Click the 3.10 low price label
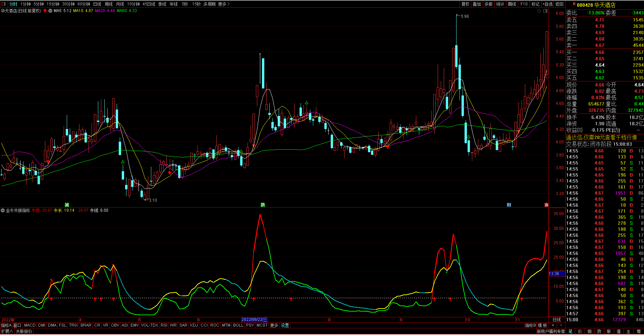Screen dimensions: 644x335 [x=153, y=200]
